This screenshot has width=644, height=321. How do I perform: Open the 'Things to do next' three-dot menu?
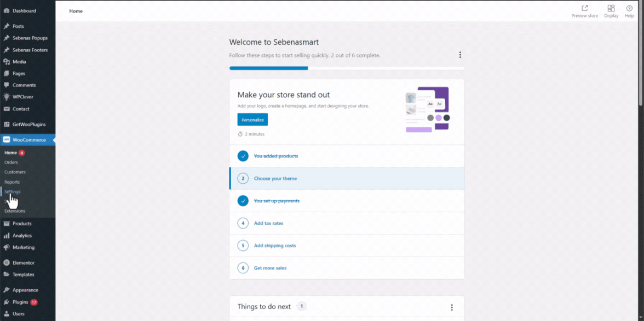tap(452, 307)
